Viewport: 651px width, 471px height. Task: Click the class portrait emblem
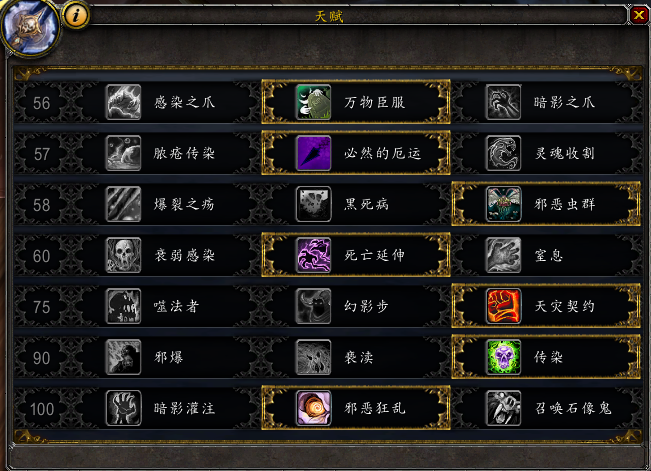pos(30,27)
